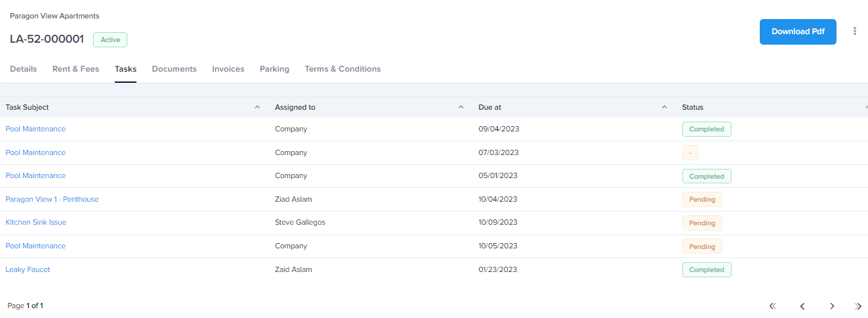Click the Pending status of Kitchen Sink Issue

pyautogui.click(x=702, y=223)
